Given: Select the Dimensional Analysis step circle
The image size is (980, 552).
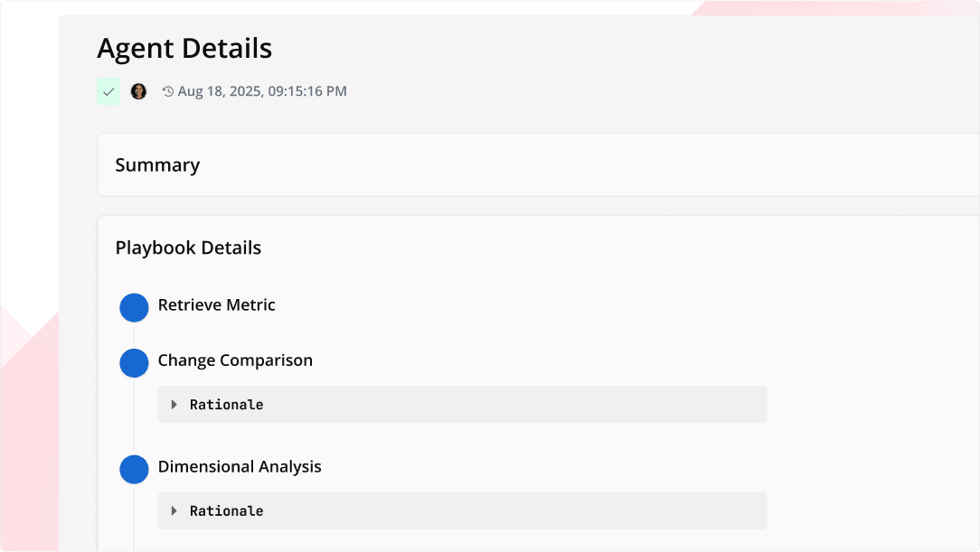Looking at the screenshot, I should click(134, 469).
